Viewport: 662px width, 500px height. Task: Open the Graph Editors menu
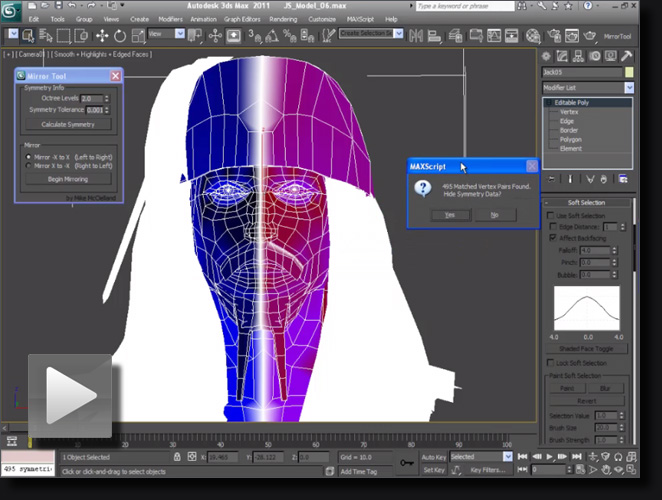(242, 19)
